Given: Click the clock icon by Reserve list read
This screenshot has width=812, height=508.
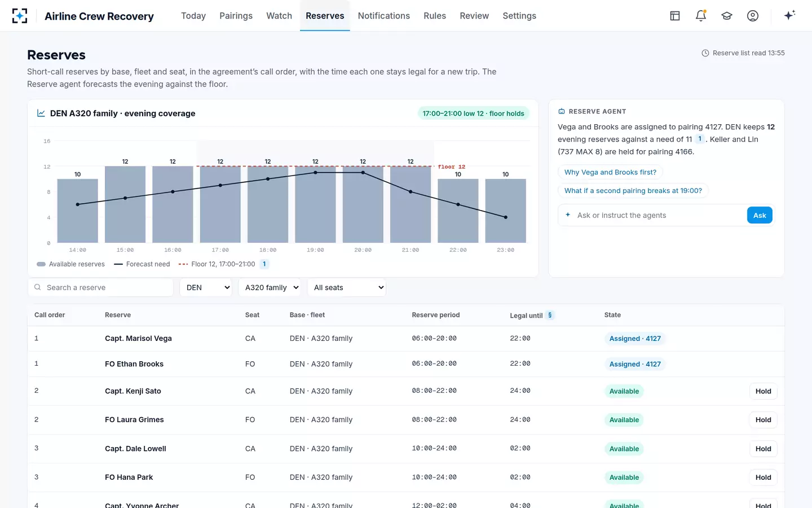Looking at the screenshot, I should click(705, 53).
